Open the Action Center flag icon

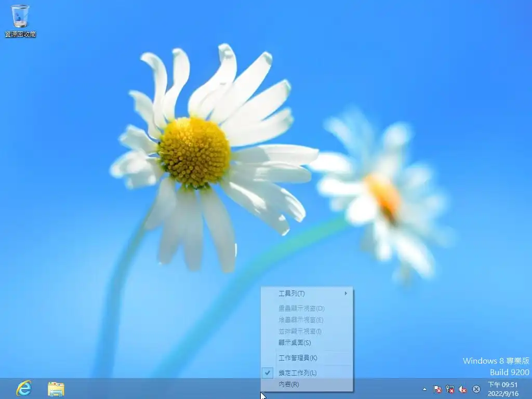click(x=437, y=389)
